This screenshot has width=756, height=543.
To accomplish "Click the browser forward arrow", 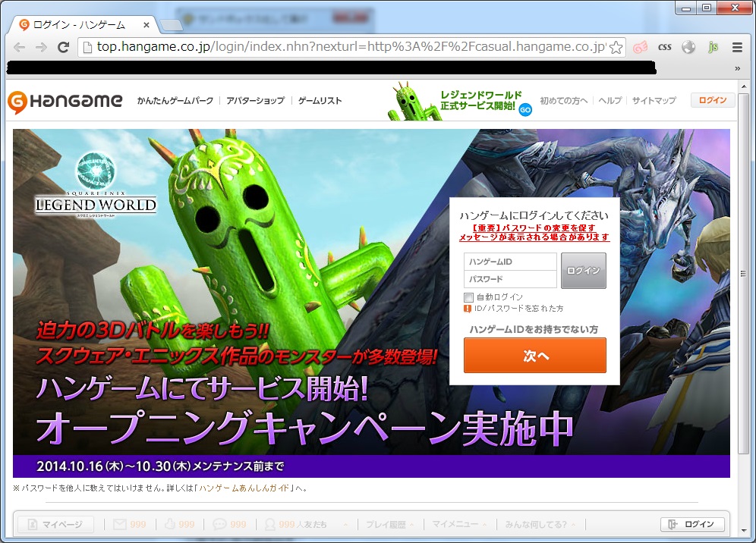I will (42, 47).
